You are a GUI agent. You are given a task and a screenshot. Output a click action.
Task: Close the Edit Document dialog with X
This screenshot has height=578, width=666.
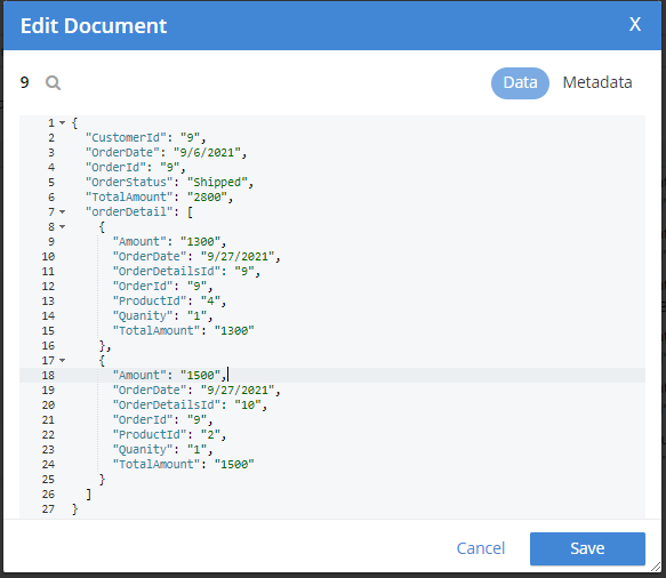[x=634, y=25]
